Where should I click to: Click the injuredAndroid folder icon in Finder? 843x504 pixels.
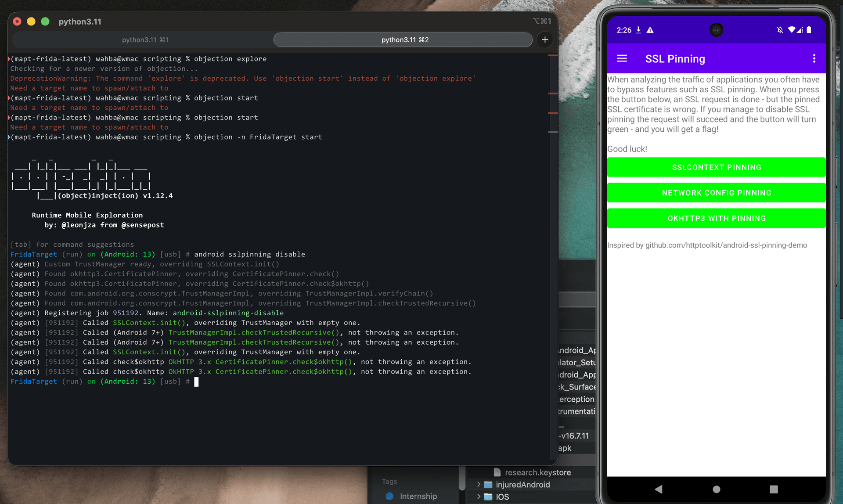point(488,485)
